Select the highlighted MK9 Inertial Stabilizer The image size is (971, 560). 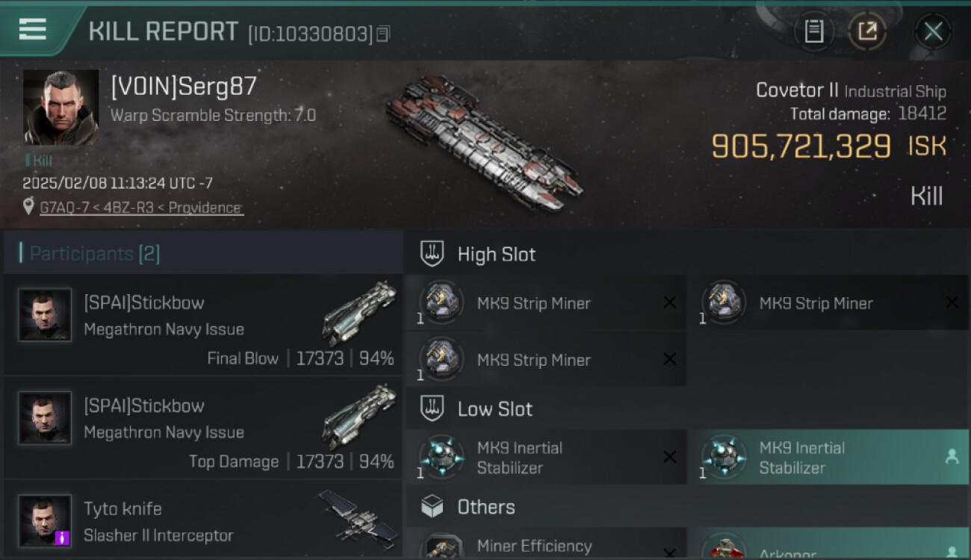pos(828,458)
